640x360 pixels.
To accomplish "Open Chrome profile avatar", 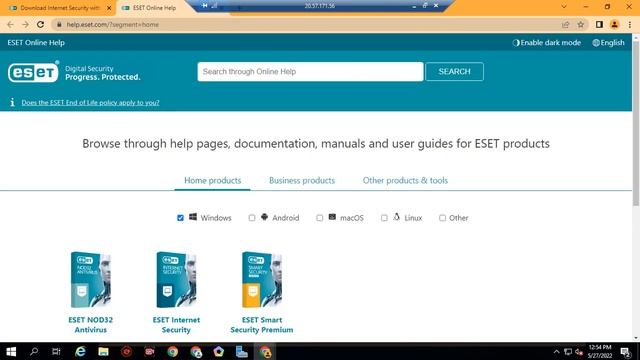I will 614,24.
